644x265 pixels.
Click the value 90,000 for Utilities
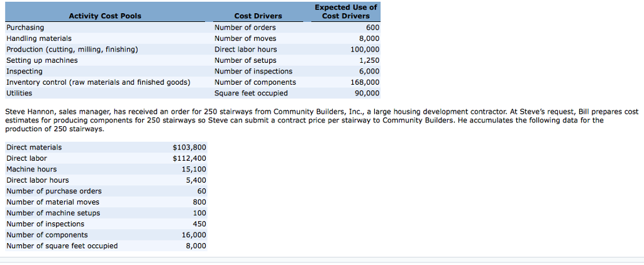point(367,93)
